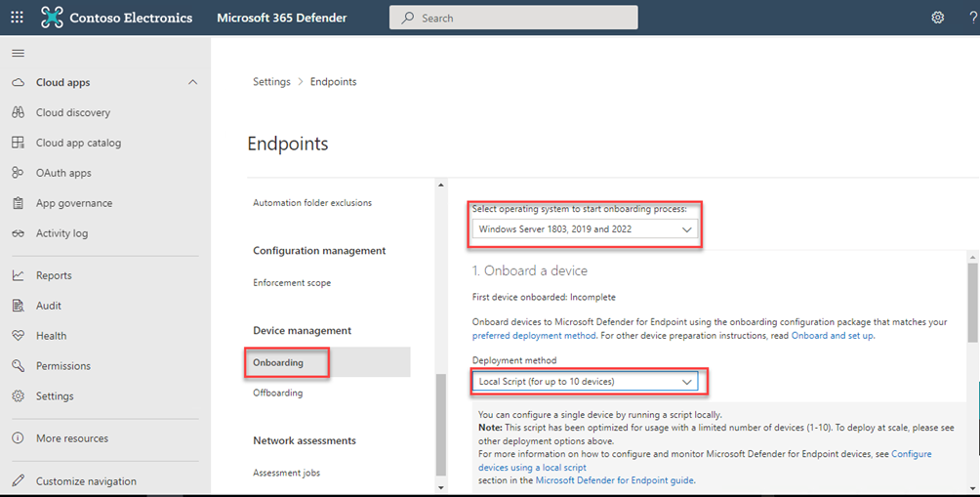Collapse the Cloud apps section chevron
The height and width of the screenshot is (497, 980).
click(192, 83)
